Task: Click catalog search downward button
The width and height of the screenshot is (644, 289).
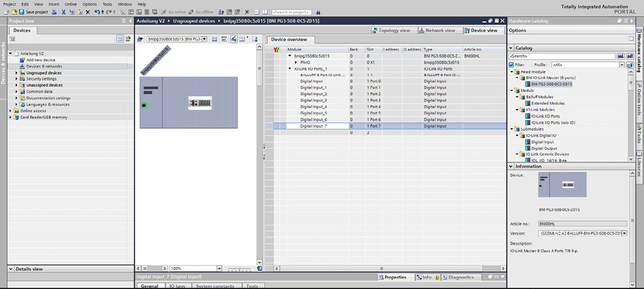Action: point(620,56)
